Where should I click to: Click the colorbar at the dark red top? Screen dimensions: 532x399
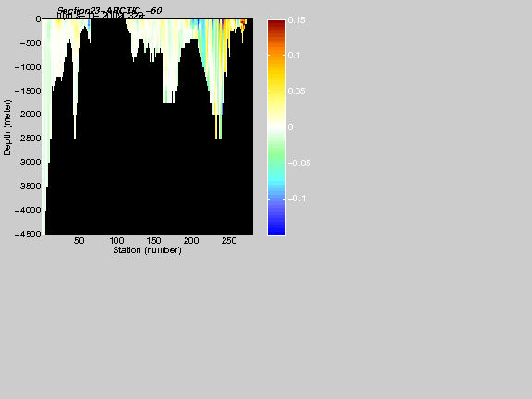click(x=276, y=23)
